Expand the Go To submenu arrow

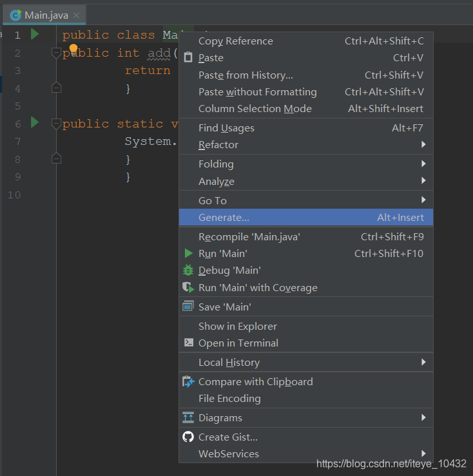tap(423, 200)
